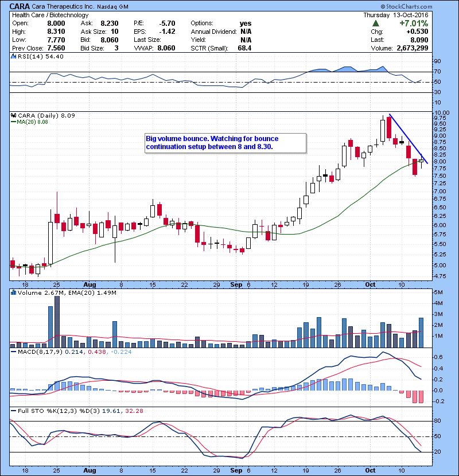Click the Oct label on the price chart axis
The height and width of the screenshot is (476, 459).
tap(370, 284)
